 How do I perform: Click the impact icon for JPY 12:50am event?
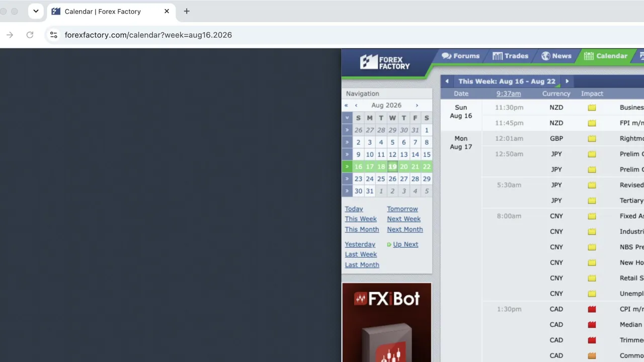coord(592,154)
